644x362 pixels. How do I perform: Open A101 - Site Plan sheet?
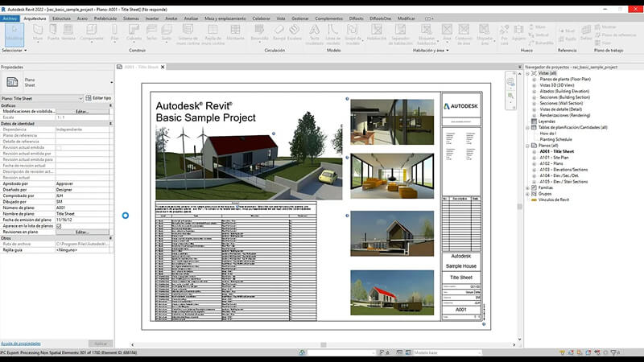click(x=554, y=158)
